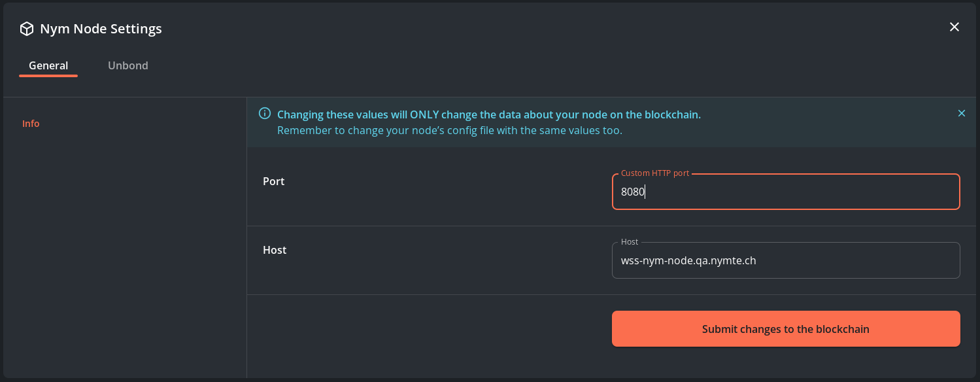Click the small Host label above field
The image size is (980, 382).
[630, 242]
